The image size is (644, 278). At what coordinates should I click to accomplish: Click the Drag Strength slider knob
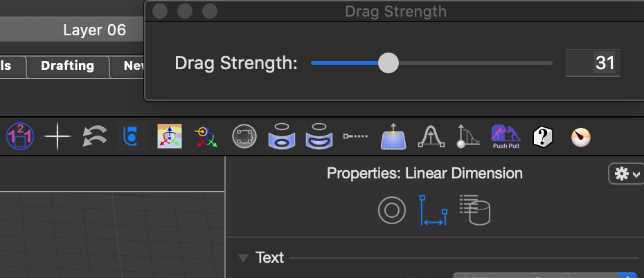tap(388, 63)
